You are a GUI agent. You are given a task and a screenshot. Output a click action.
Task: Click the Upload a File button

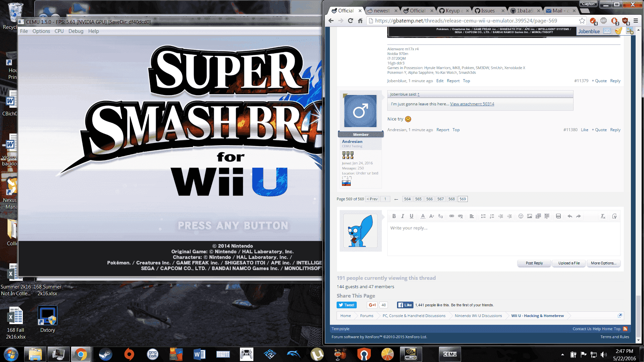point(569,263)
